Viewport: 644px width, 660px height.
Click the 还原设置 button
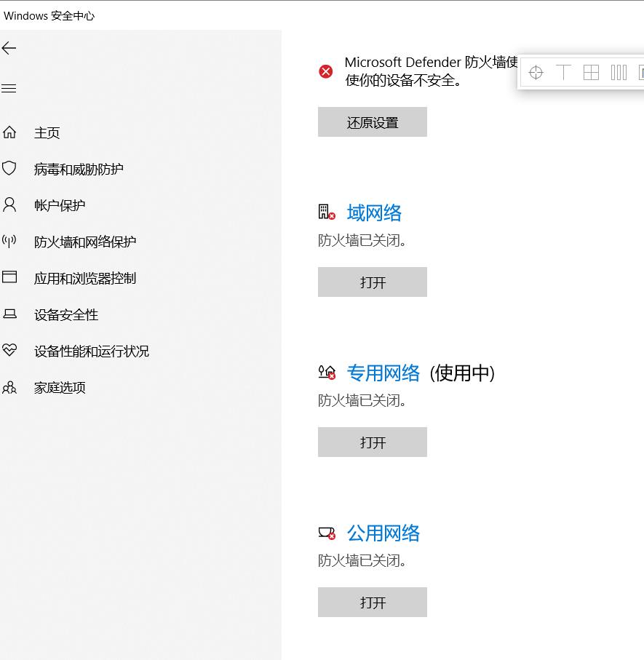click(x=373, y=122)
